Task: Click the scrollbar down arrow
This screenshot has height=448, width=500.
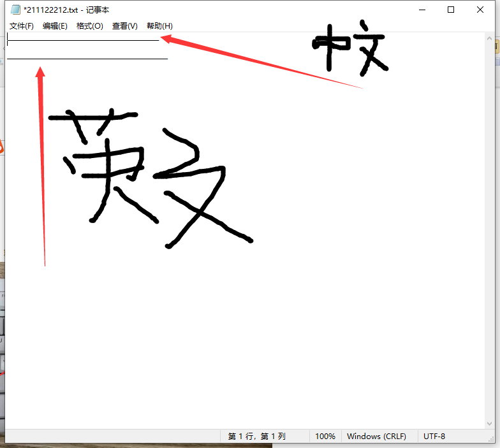Action: pos(490,423)
